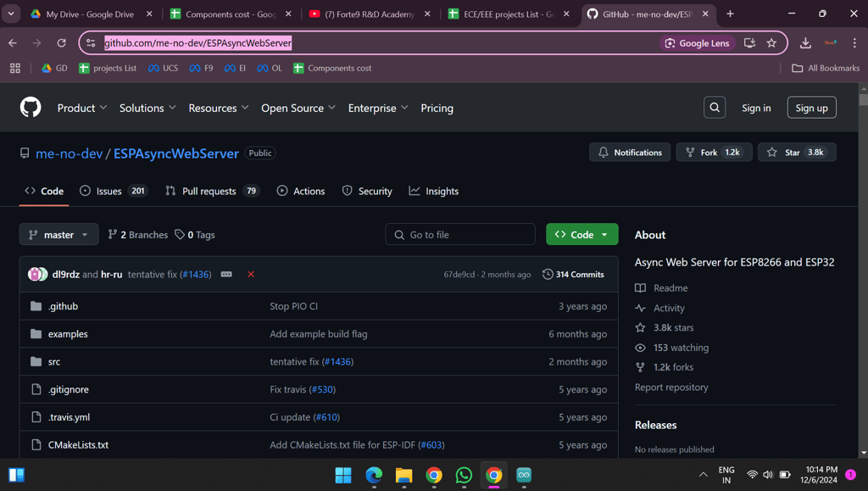The width and height of the screenshot is (868, 491).
Task: Open the me-no-dev owner link
Action: tap(70, 153)
